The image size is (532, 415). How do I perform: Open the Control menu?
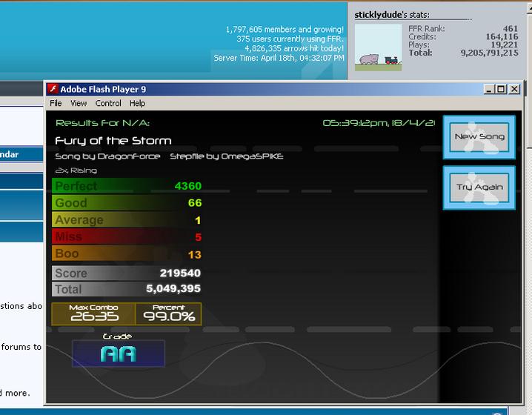click(x=108, y=103)
